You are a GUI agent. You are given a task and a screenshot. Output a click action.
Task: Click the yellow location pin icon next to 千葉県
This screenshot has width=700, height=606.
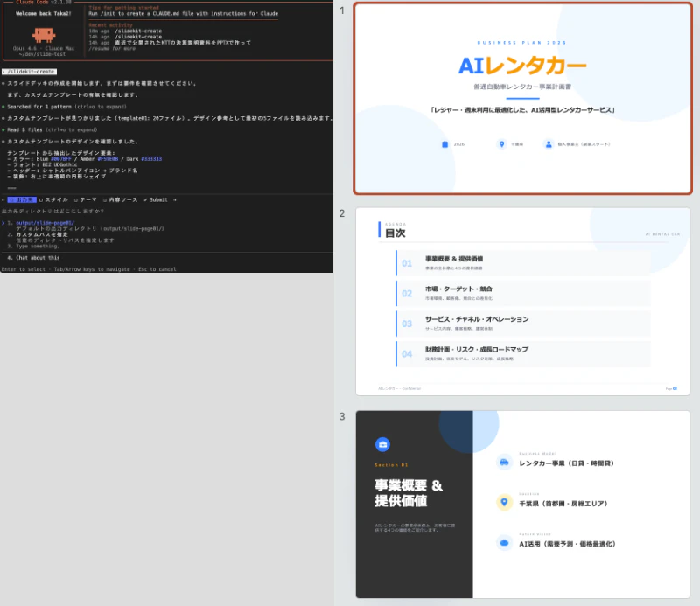(x=504, y=503)
